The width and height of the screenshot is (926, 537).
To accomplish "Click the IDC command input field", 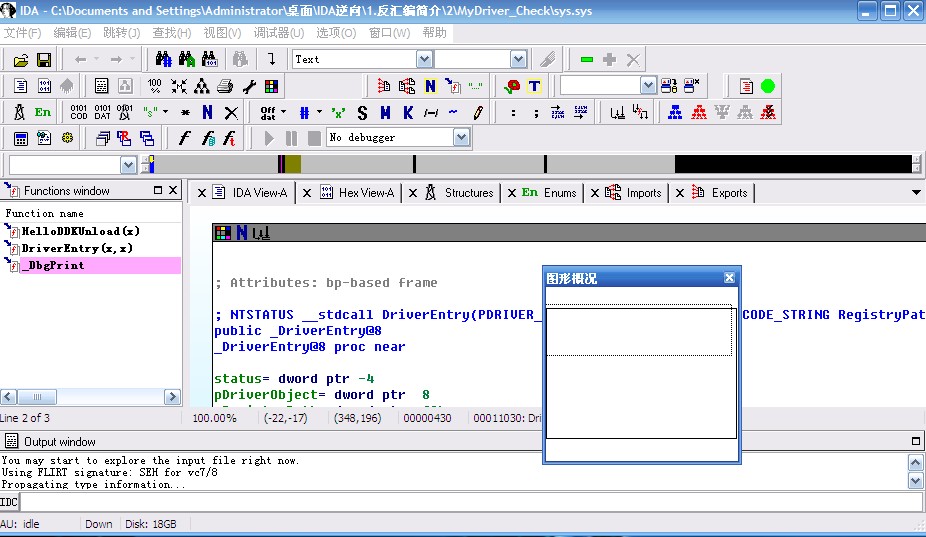I will pos(470,502).
